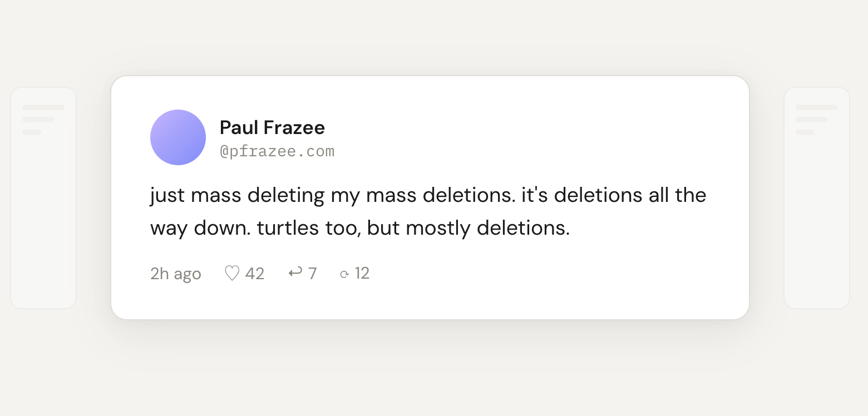Image resolution: width=868 pixels, height=416 pixels.
Task: Click the shortest placeholder line in right card
Action: (805, 132)
